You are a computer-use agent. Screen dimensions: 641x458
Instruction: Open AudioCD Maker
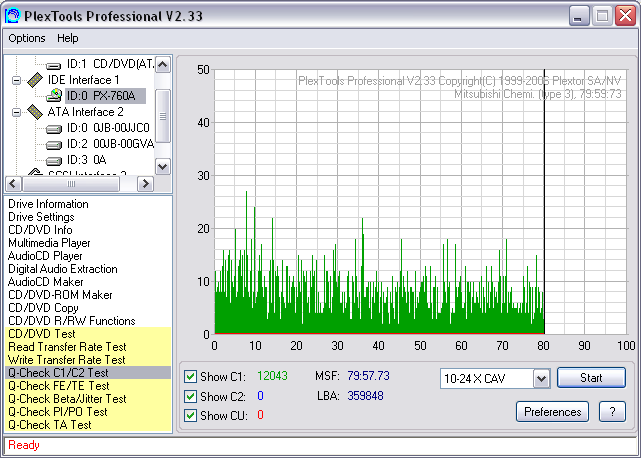(x=45, y=282)
